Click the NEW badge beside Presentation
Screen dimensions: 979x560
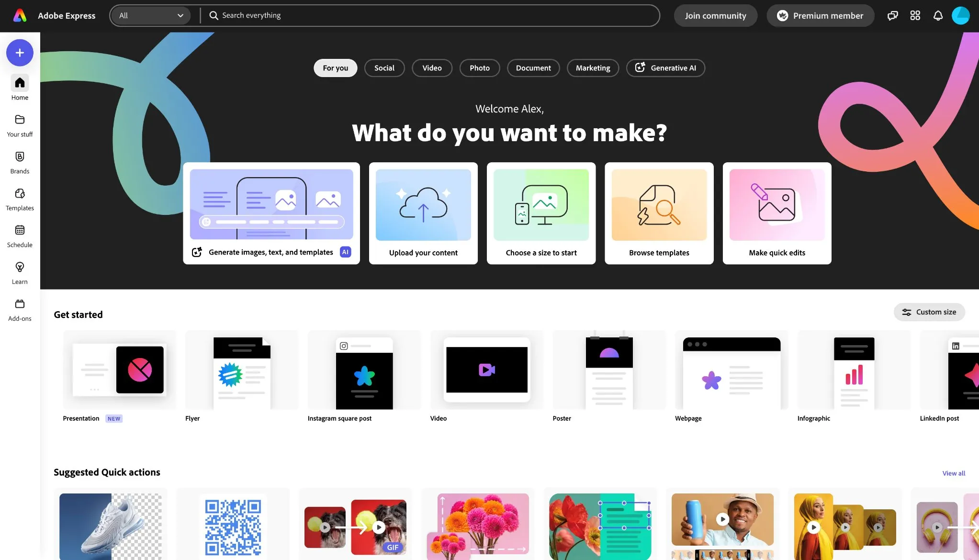[114, 419]
